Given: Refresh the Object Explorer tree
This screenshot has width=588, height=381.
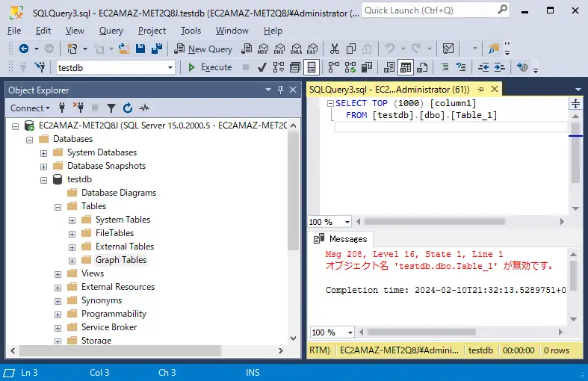Looking at the screenshot, I should 128,108.
